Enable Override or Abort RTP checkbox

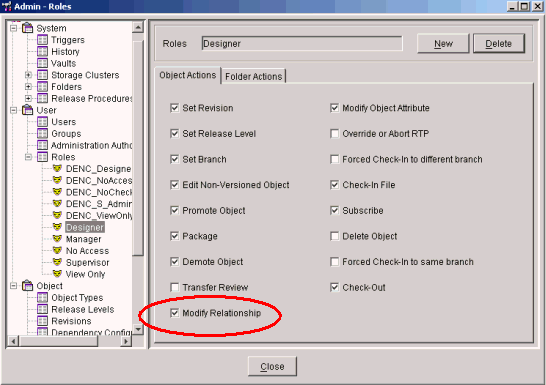pos(334,134)
